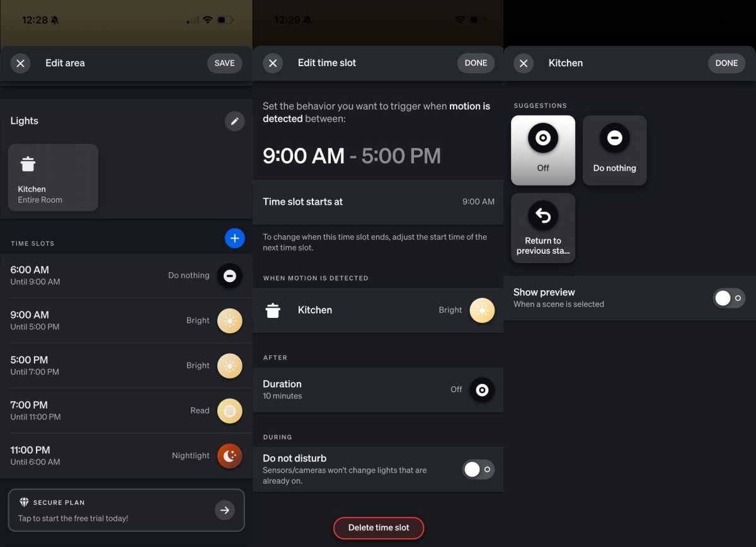The width and height of the screenshot is (756, 547).
Task: Change the Kitchen scene from Bright
Action: 482,310
